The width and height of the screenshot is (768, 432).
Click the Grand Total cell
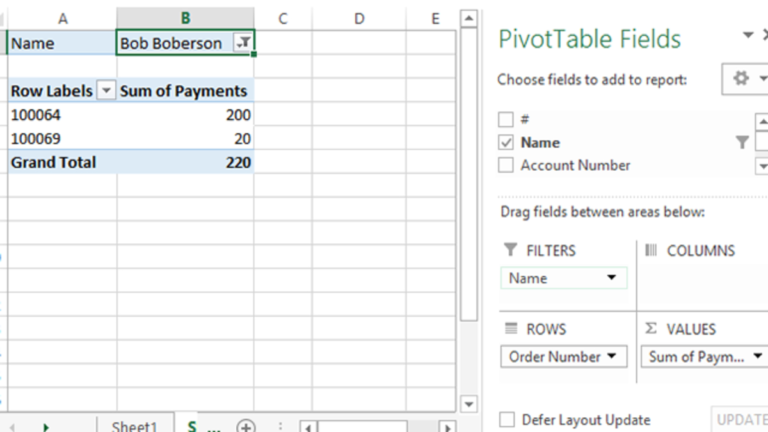54,162
